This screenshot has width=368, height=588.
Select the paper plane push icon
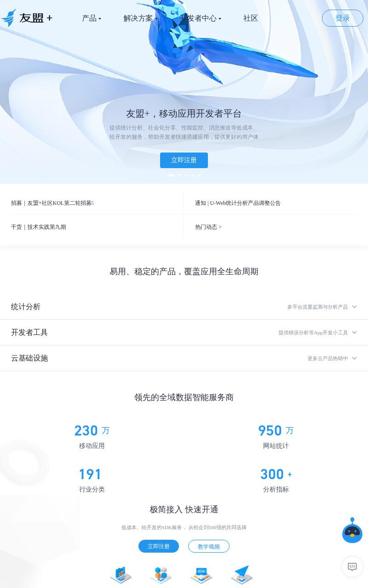pyautogui.click(x=242, y=574)
